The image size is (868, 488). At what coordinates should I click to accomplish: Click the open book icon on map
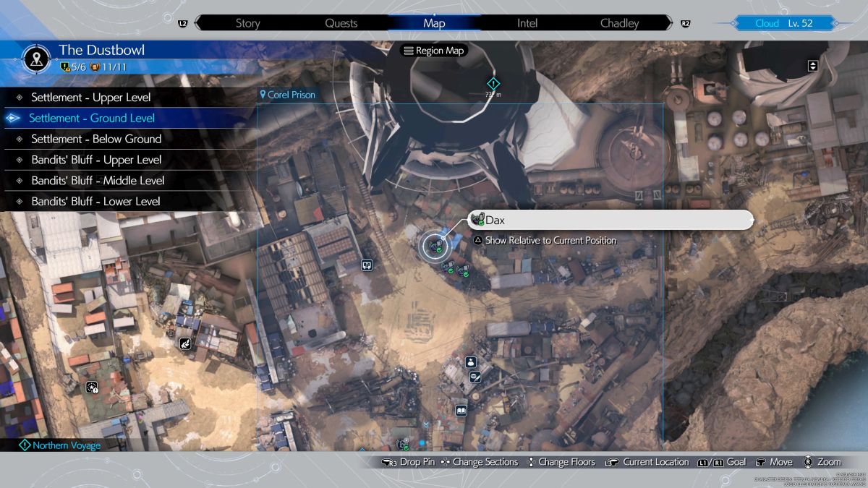tap(461, 411)
